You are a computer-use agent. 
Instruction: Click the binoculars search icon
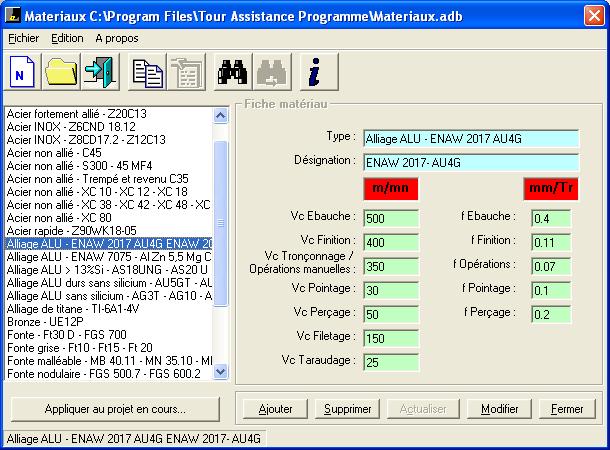pyautogui.click(x=232, y=72)
